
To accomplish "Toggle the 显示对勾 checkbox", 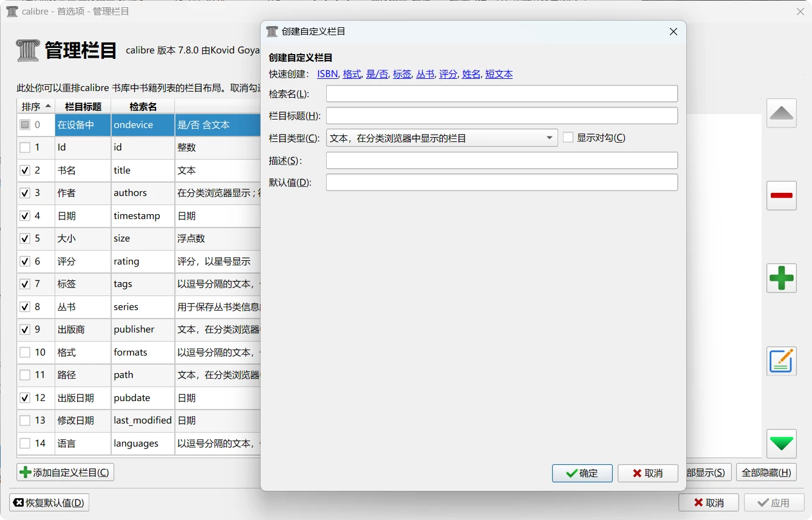I will pos(568,138).
